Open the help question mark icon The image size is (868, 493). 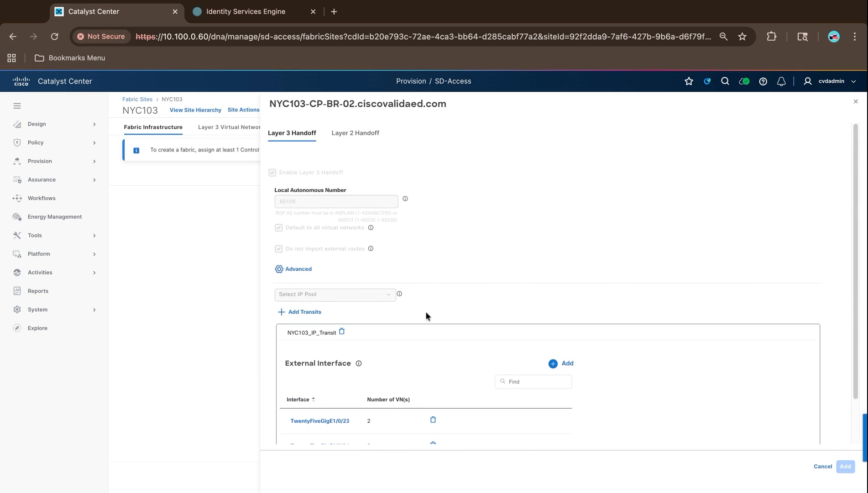[763, 81]
